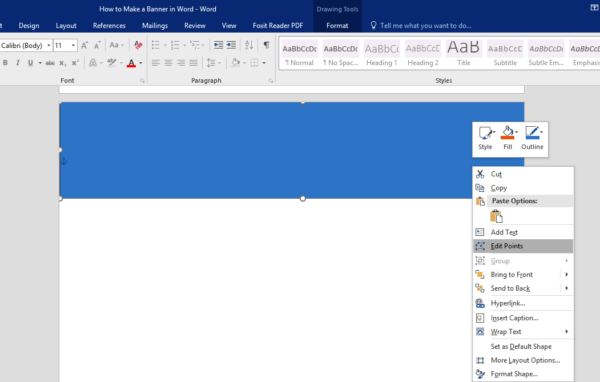
Task: Align text left
Action: (156, 63)
